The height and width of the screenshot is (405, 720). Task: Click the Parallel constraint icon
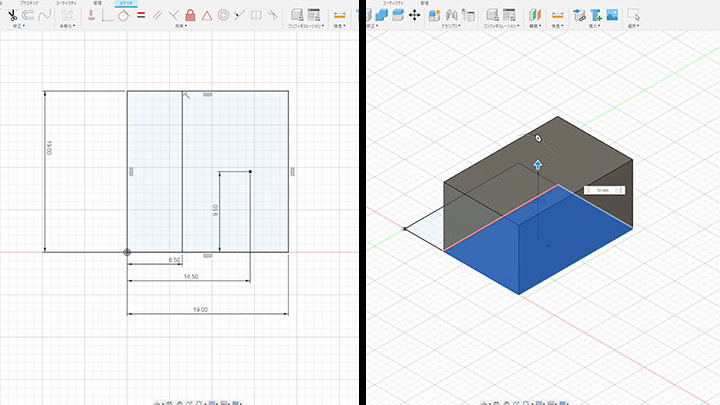(157, 15)
